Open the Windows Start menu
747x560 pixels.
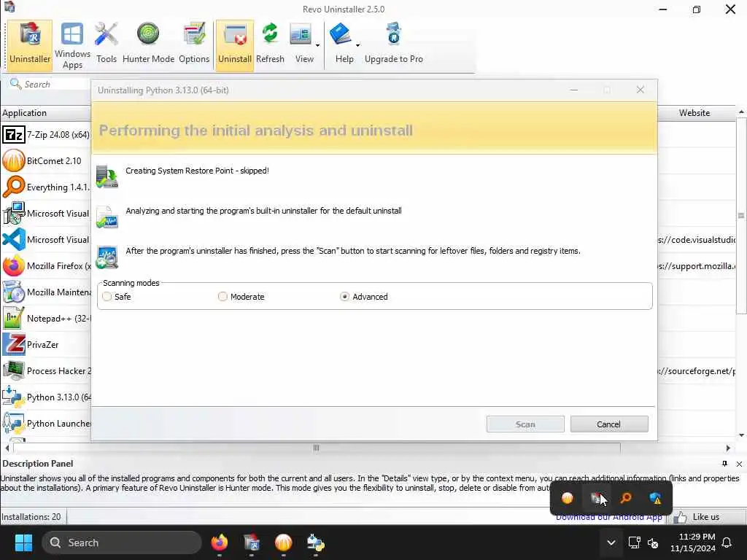point(23,542)
